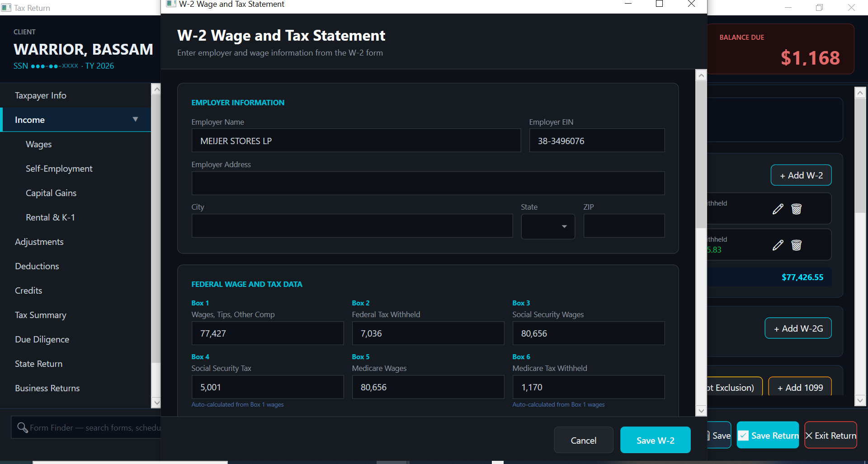868x464 pixels.
Task: Click Tax Return window title icon
Action: 6,8
